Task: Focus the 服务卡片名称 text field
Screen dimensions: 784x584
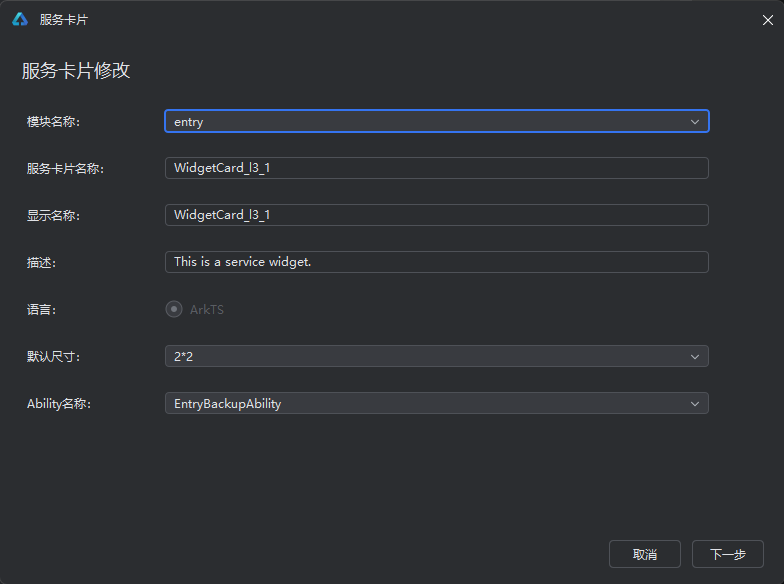Action: pos(436,168)
